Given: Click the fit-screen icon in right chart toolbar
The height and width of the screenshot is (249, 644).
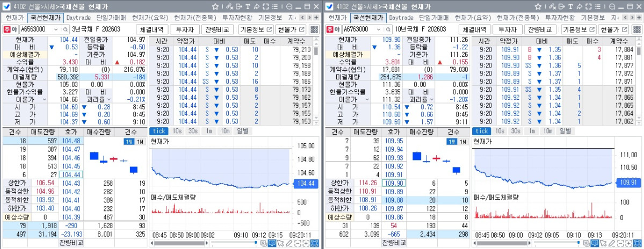Looking at the screenshot, I should [638, 243].
